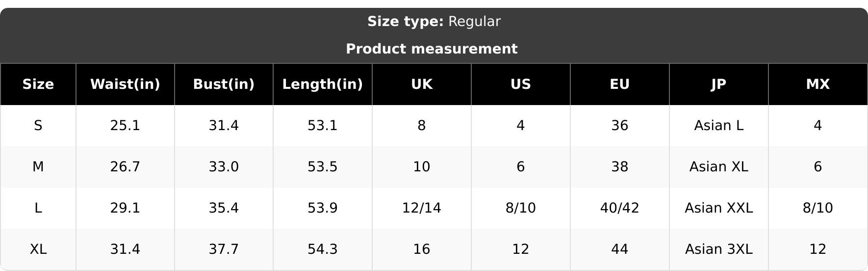This screenshot has width=868, height=271.
Task: Select the 54.3 length cell
Action: pyautogui.click(x=323, y=249)
